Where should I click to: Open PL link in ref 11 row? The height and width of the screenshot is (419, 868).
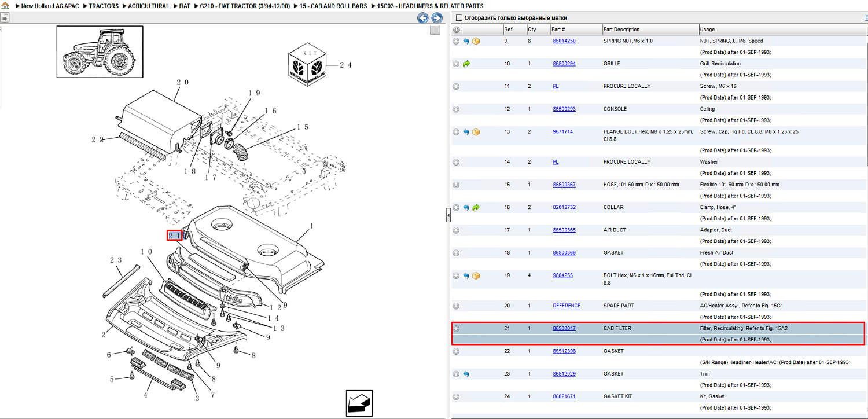pos(556,86)
